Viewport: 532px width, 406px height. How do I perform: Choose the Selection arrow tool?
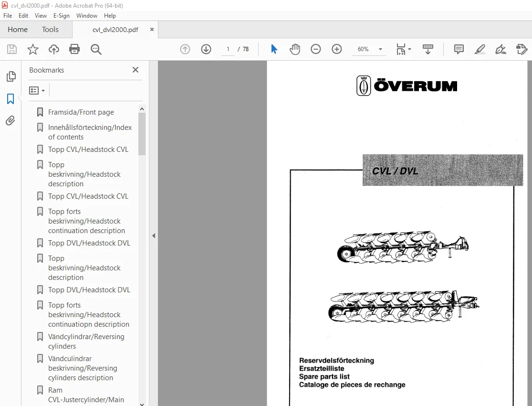point(274,49)
